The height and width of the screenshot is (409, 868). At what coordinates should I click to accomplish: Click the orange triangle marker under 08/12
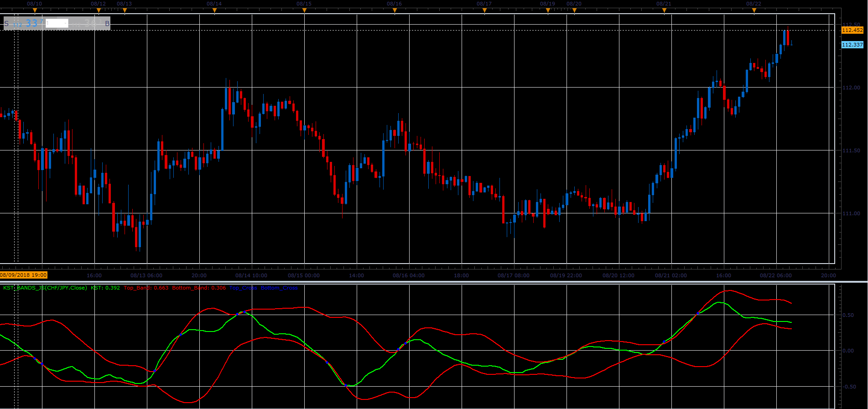tap(99, 10)
